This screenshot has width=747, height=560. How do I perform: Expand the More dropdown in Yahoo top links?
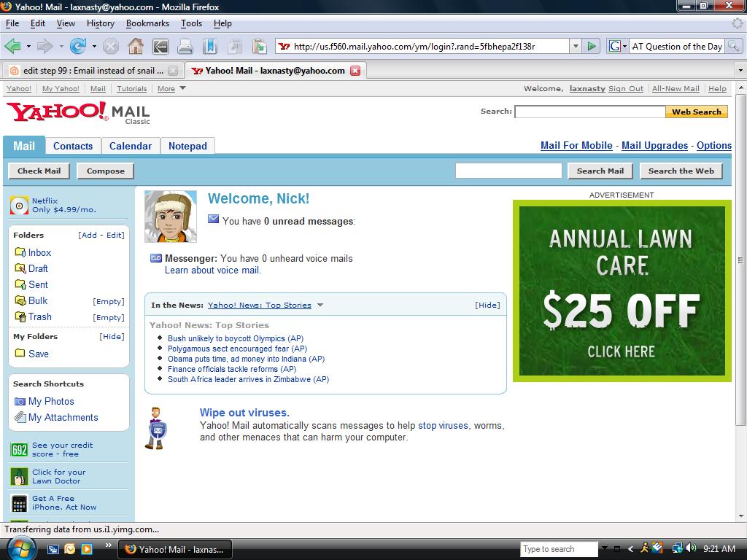coord(182,88)
